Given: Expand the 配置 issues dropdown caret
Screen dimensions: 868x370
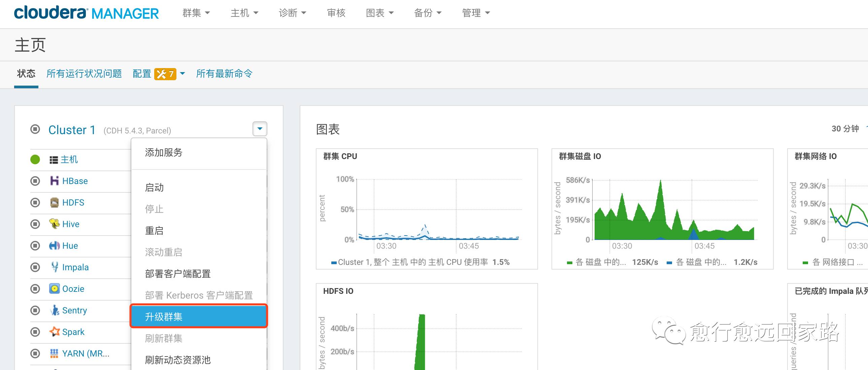Looking at the screenshot, I should tap(182, 73).
